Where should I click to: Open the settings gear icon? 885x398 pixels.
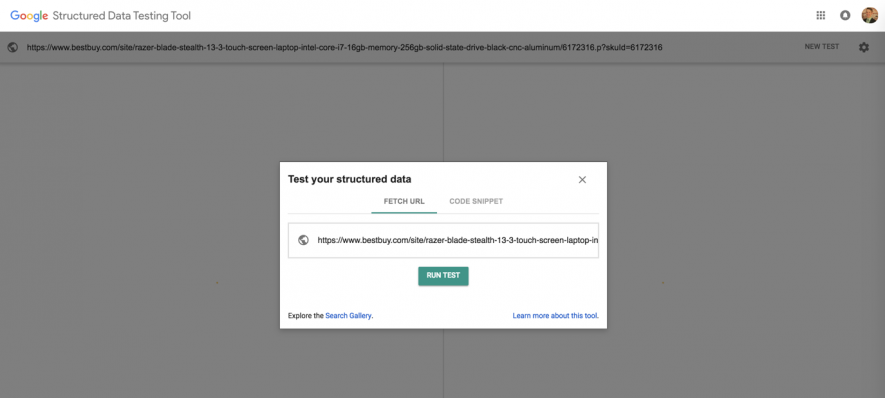point(864,47)
